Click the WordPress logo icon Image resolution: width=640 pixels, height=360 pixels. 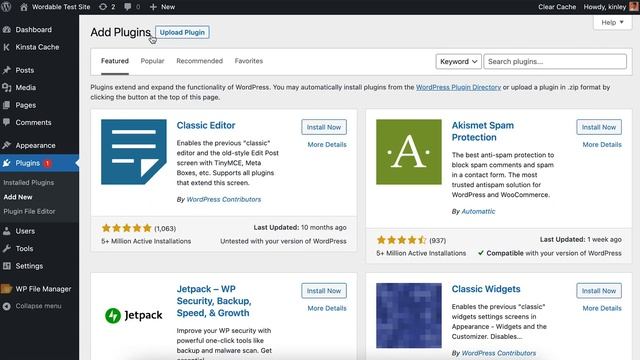click(6, 7)
